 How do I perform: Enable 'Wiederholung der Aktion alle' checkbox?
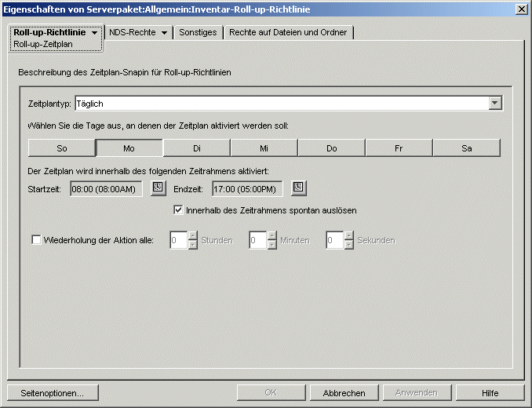tap(36, 240)
